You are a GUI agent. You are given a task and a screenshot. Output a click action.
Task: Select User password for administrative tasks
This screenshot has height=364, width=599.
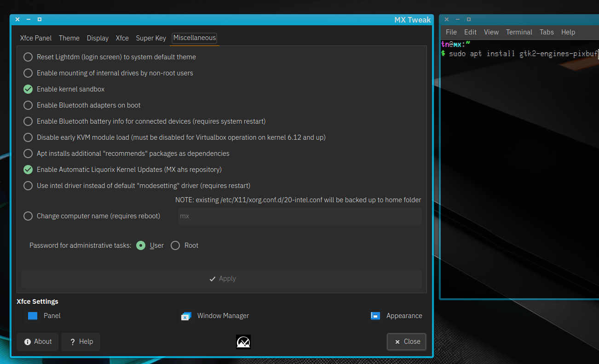tap(141, 245)
